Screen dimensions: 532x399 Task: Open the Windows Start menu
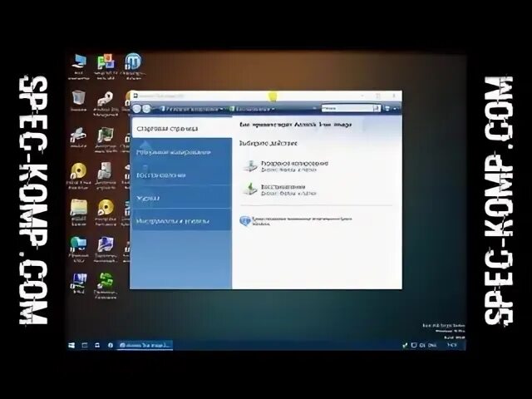tap(71, 345)
